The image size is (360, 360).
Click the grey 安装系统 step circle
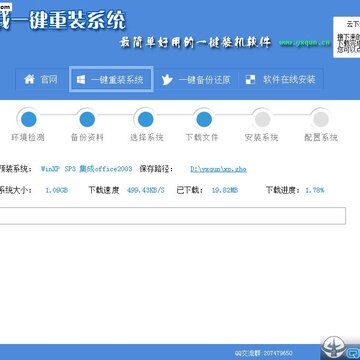(262, 119)
